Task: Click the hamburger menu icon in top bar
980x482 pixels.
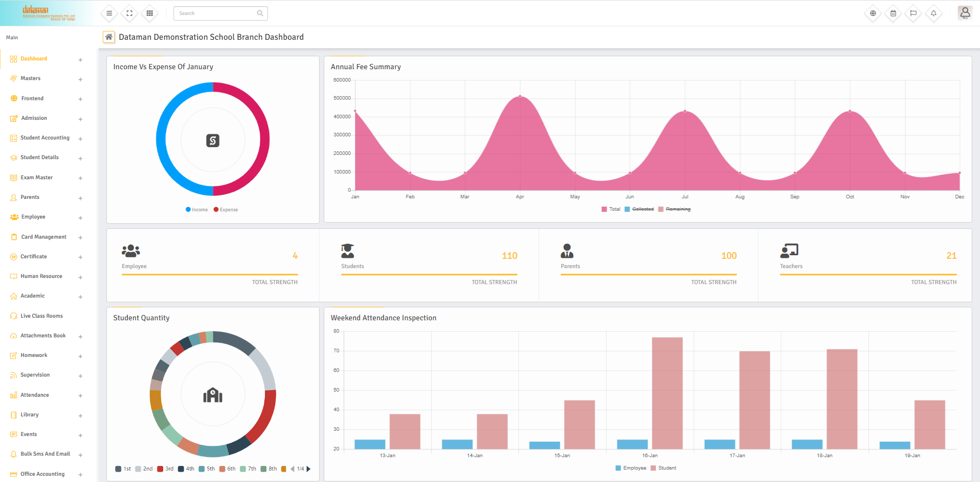Action: click(109, 13)
